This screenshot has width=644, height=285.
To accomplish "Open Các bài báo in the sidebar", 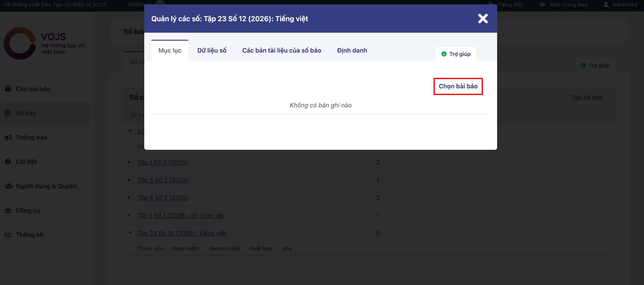I will pos(33,89).
